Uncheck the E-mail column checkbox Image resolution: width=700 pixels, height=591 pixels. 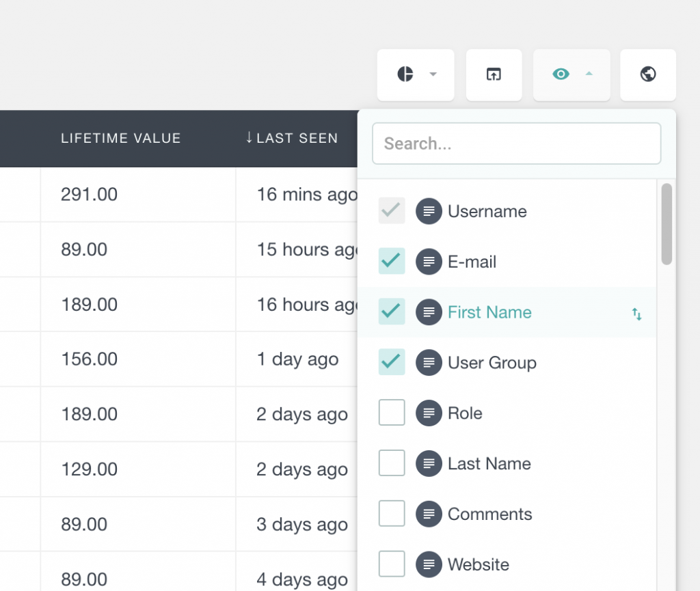[x=391, y=261]
